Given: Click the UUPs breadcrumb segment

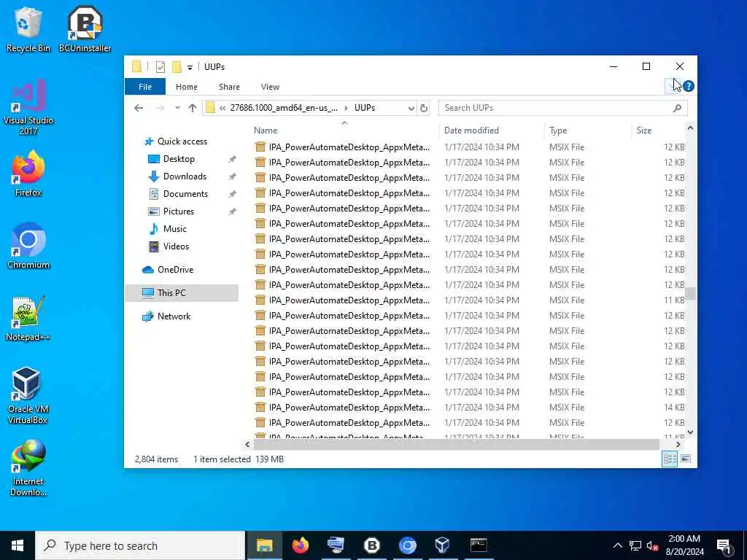Looking at the screenshot, I should tap(365, 108).
